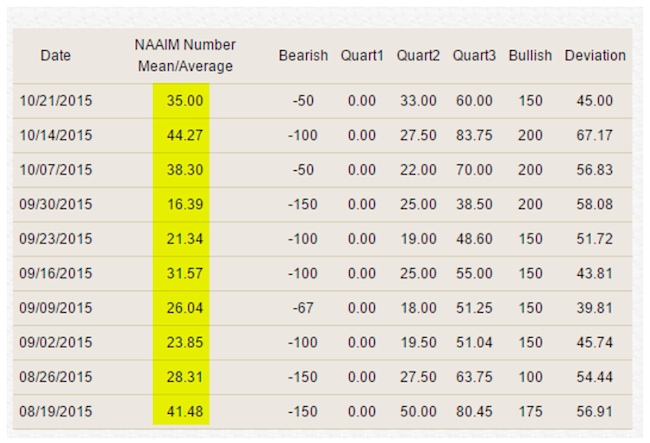Click the 43.81 deviation value
The height and width of the screenshot is (443, 650).
click(594, 274)
